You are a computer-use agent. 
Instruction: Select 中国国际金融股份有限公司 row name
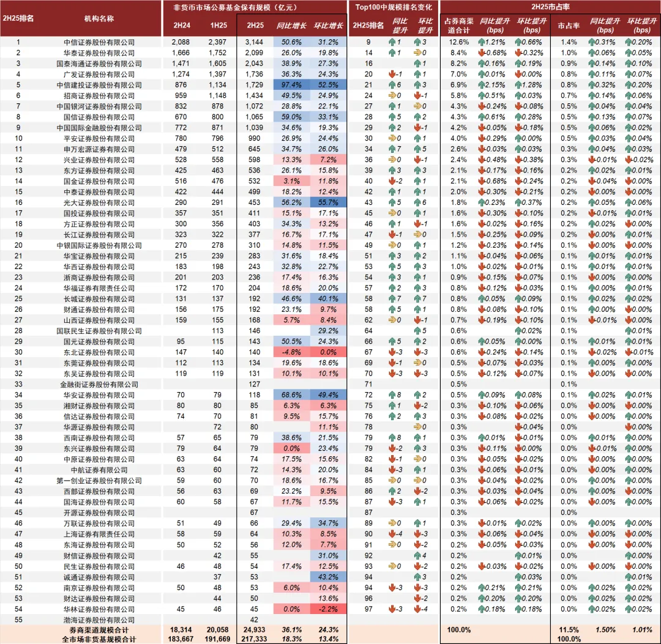(x=99, y=128)
